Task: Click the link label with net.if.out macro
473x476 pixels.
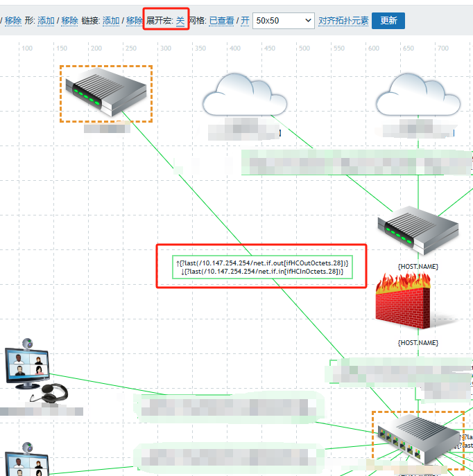Action: 262,263
